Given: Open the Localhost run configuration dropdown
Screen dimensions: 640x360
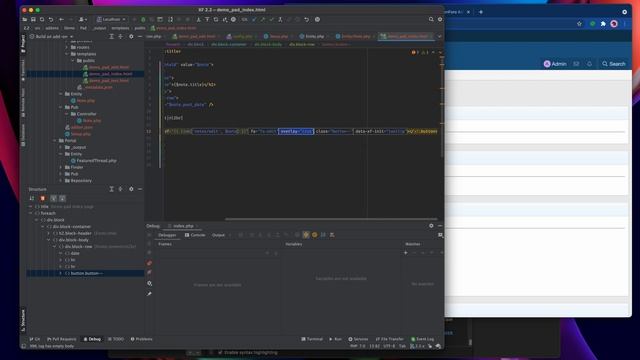Looking at the screenshot, I should [x=111, y=19].
